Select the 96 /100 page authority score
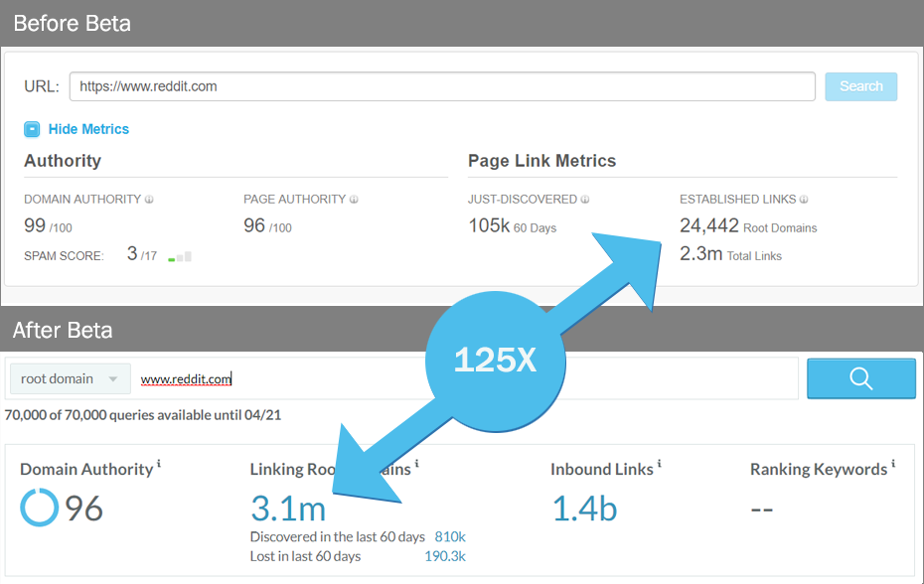This screenshot has height=584, width=924. [267, 225]
